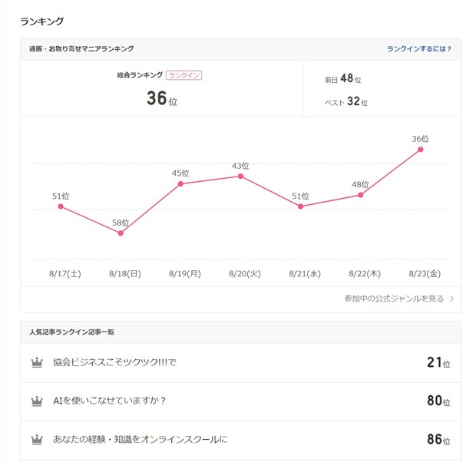Select the 51位 data point on 8/17
The width and height of the screenshot is (476, 462).
61,206
